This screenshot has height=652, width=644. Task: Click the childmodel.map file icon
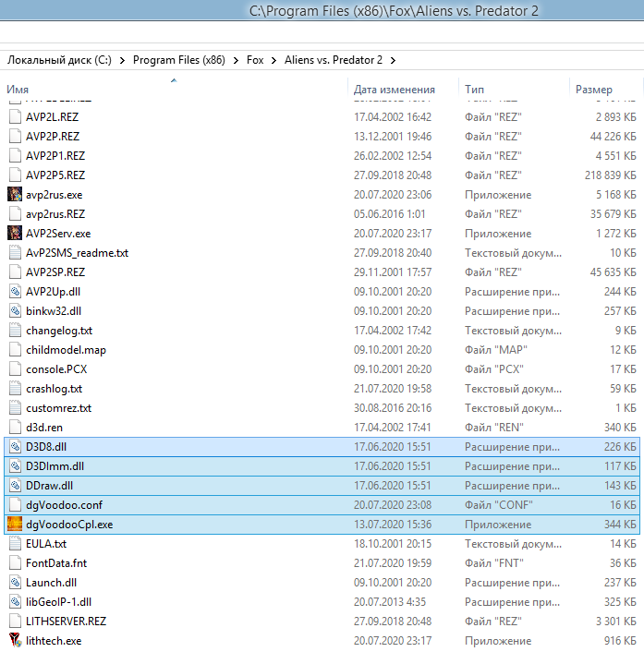[15, 349]
